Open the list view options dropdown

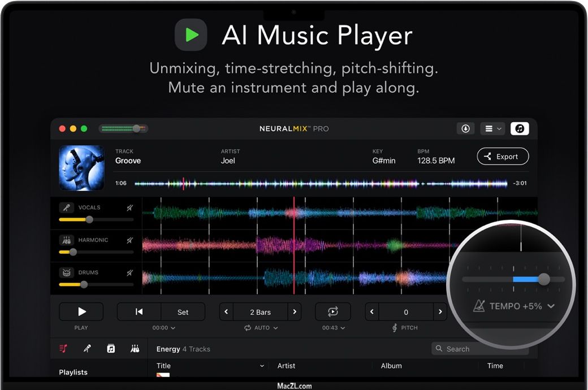click(492, 129)
